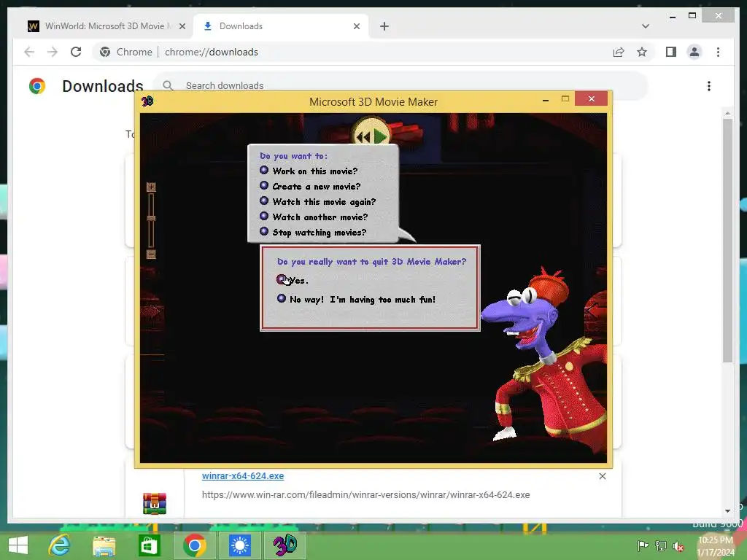Remove winrar-x64-624.exe from the downloads list

click(x=602, y=476)
